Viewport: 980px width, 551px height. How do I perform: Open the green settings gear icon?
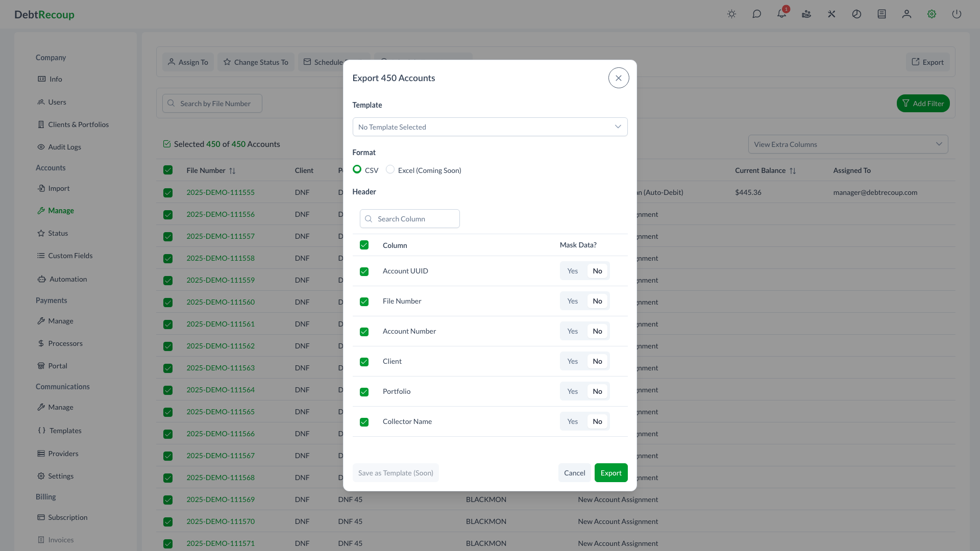pos(931,14)
